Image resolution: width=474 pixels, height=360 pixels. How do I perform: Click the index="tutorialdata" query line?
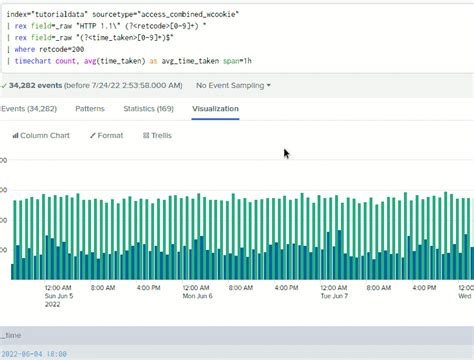(123, 14)
